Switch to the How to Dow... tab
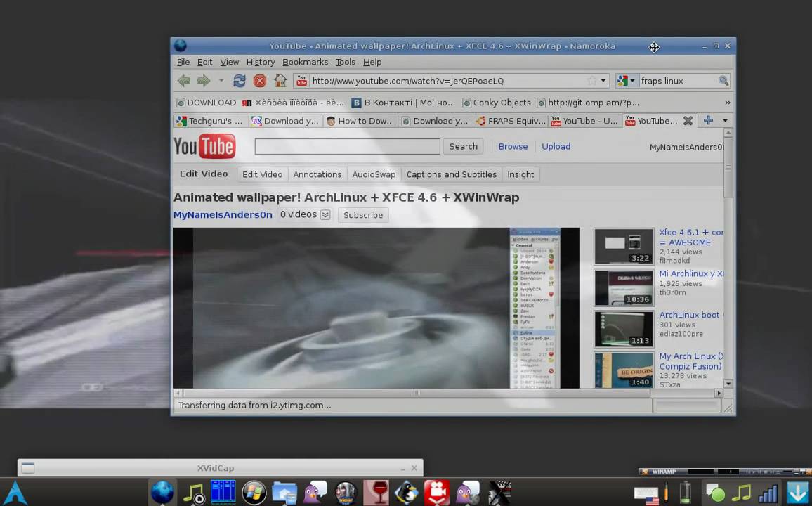 click(360, 121)
